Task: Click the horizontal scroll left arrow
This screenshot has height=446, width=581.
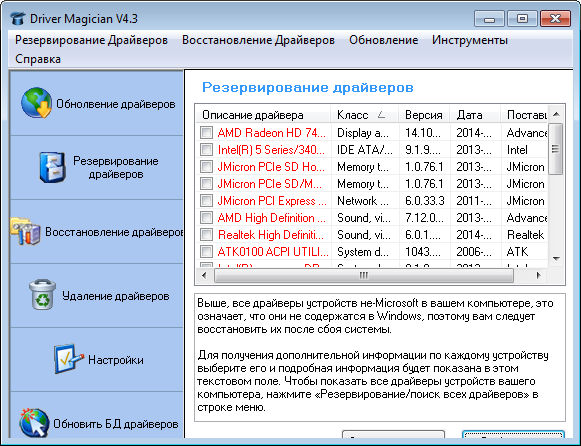Action: (204, 275)
